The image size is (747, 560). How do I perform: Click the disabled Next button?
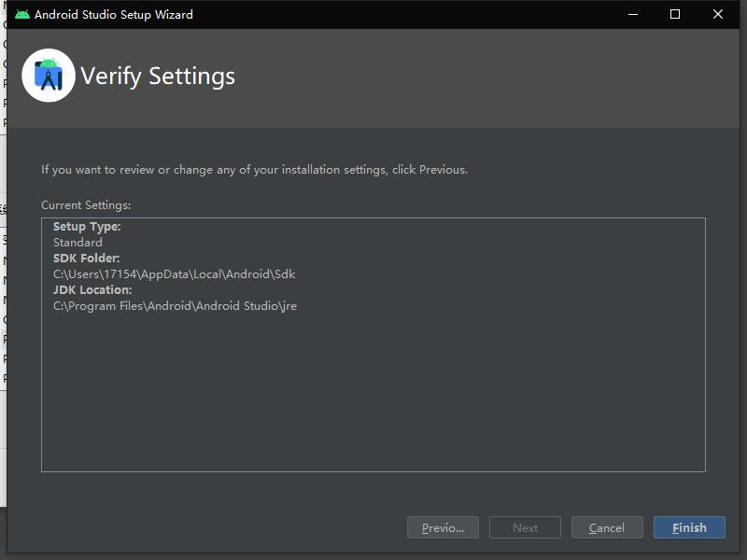pos(525,527)
